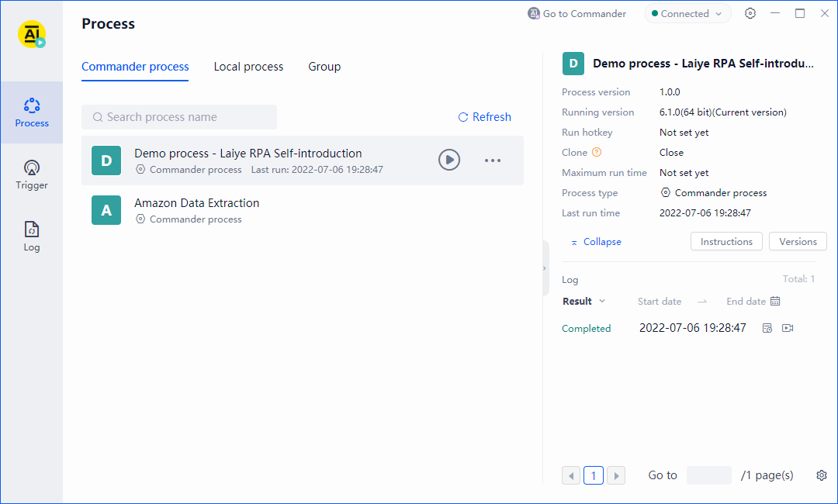Screen dimensions: 838x504
Task: Click the Laiye AI logo icon
Action: click(x=32, y=35)
